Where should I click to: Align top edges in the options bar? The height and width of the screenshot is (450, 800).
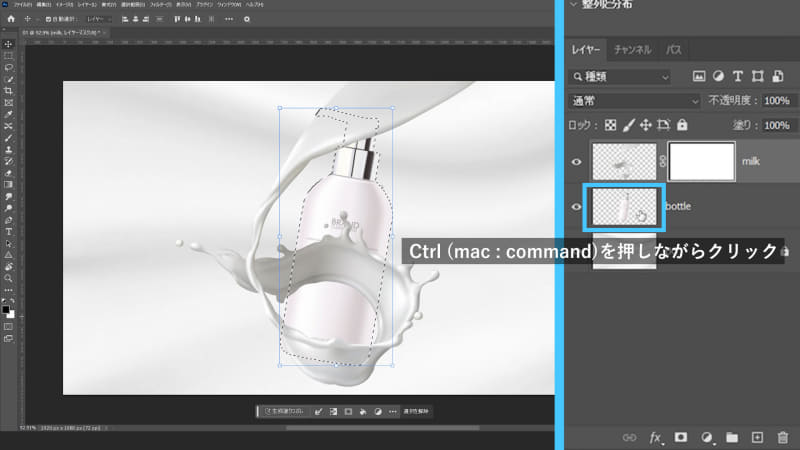point(177,19)
